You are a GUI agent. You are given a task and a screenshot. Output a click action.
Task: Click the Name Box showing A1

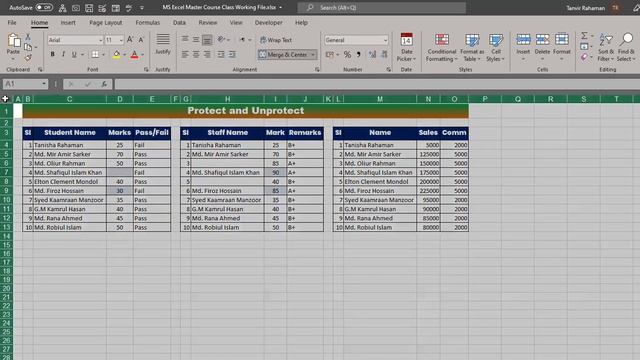25,84
